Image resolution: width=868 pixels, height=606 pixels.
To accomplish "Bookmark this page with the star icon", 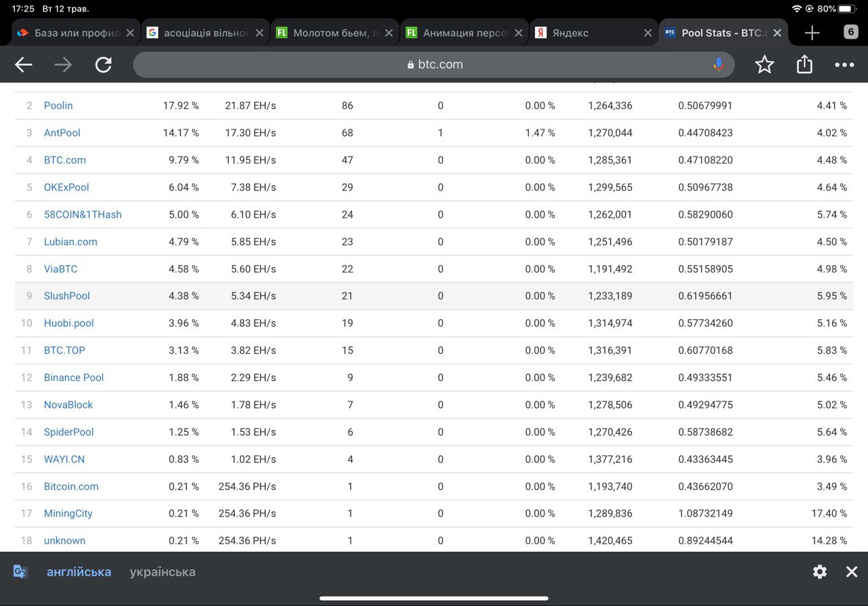I will point(764,64).
